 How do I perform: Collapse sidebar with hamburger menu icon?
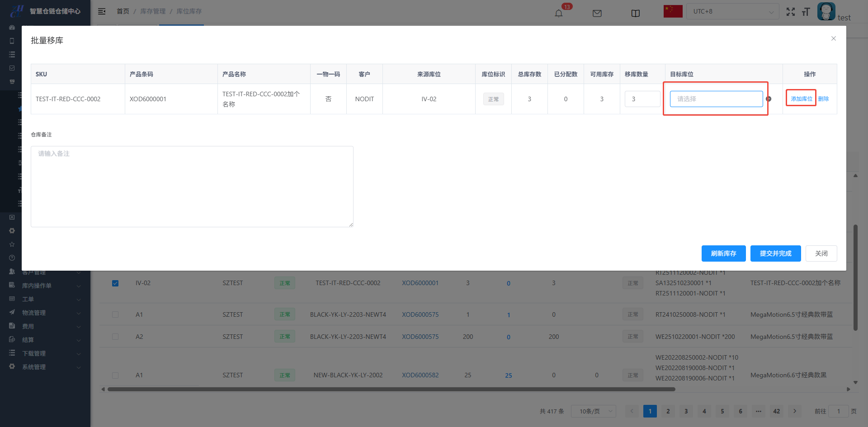pyautogui.click(x=102, y=11)
